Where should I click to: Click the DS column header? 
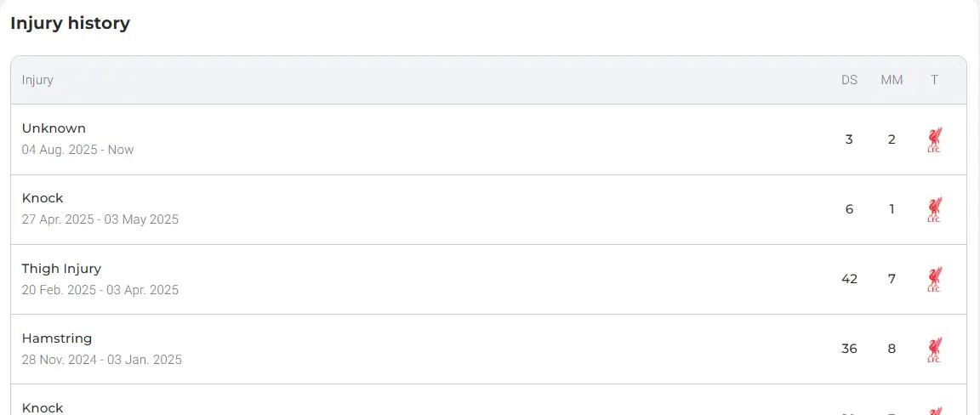pos(849,80)
